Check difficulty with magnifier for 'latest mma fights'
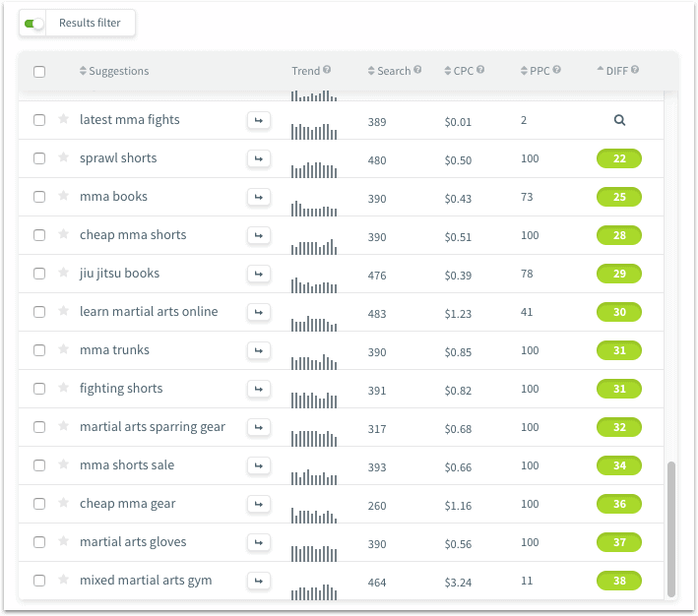This screenshot has width=698, height=616. (x=619, y=120)
